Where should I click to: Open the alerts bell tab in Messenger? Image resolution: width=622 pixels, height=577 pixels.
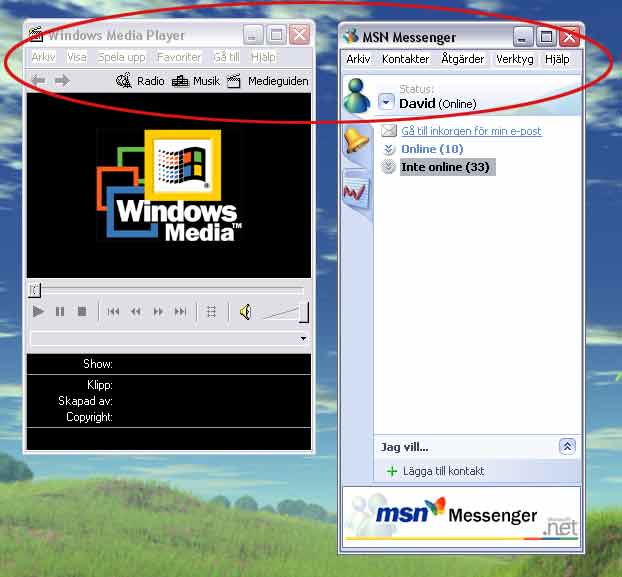coord(356,140)
